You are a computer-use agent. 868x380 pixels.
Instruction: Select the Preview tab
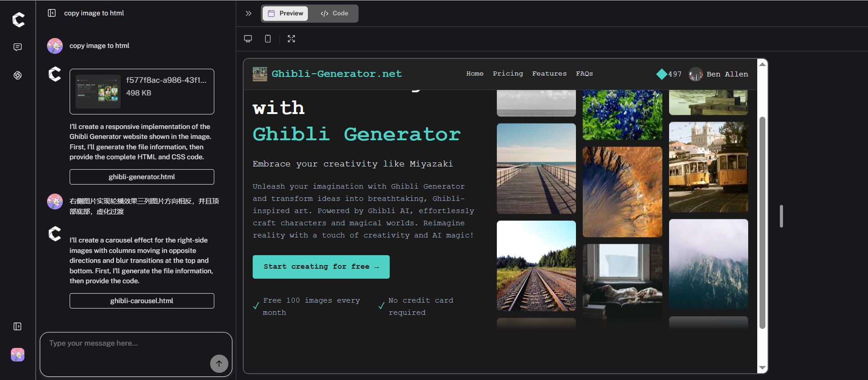click(286, 14)
